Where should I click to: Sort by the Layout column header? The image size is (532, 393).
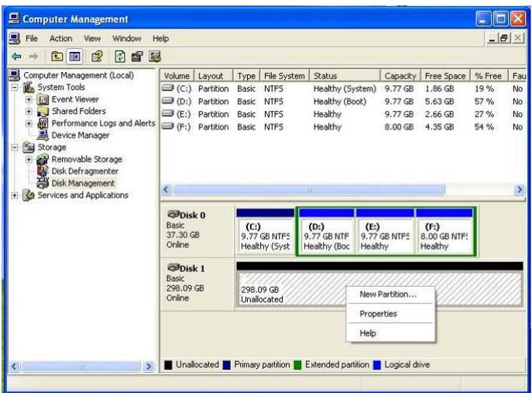[x=214, y=76]
